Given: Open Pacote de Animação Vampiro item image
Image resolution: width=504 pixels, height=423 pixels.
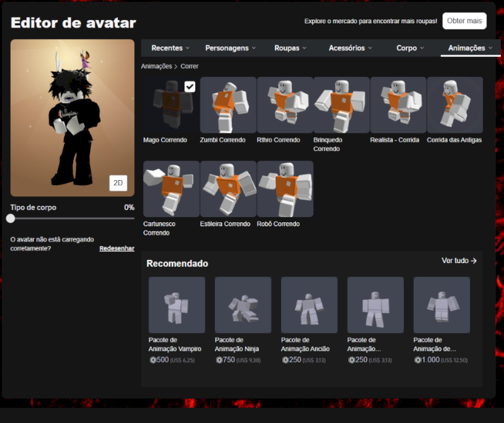Looking at the screenshot, I should coord(177,305).
